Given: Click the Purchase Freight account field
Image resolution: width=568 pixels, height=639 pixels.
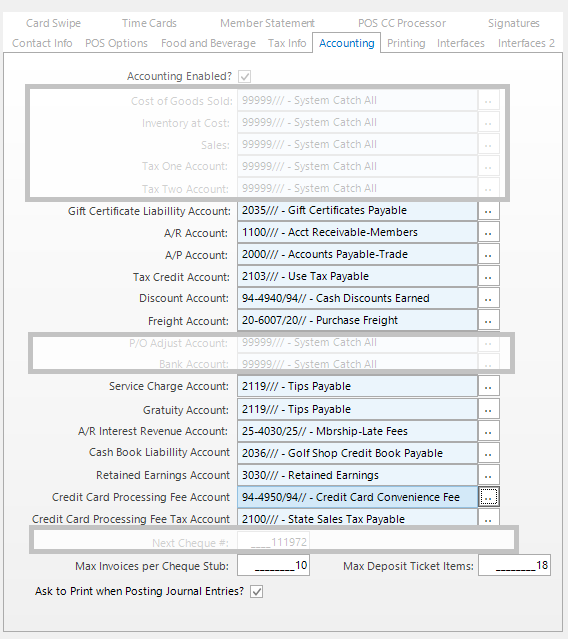Looking at the screenshot, I should [x=357, y=321].
